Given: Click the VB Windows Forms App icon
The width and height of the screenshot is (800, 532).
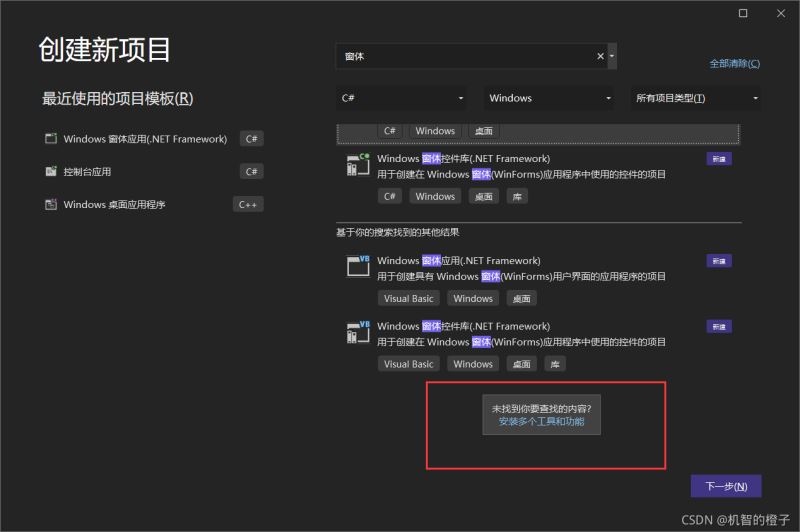Looking at the screenshot, I should 358,266.
